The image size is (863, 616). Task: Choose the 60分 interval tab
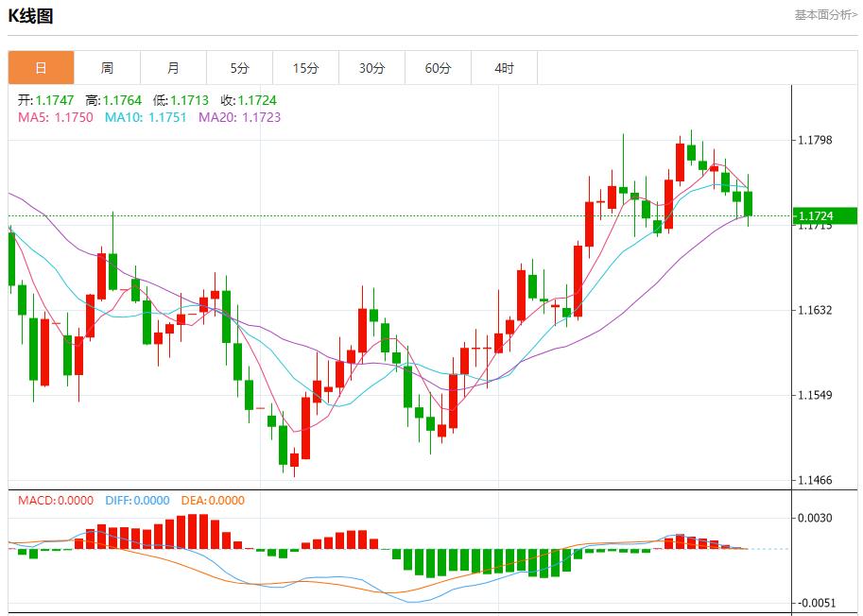(438, 68)
